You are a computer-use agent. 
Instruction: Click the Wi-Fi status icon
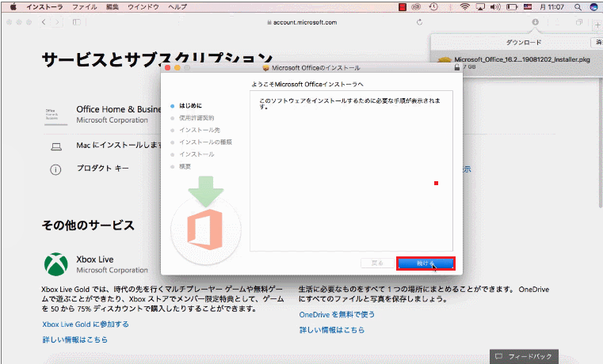pos(465,7)
